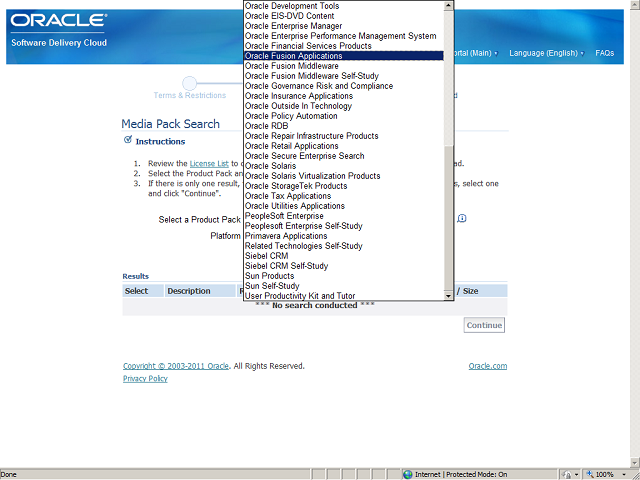
Task: Select Oracle Insurance Applications
Action: pyautogui.click(x=344, y=96)
